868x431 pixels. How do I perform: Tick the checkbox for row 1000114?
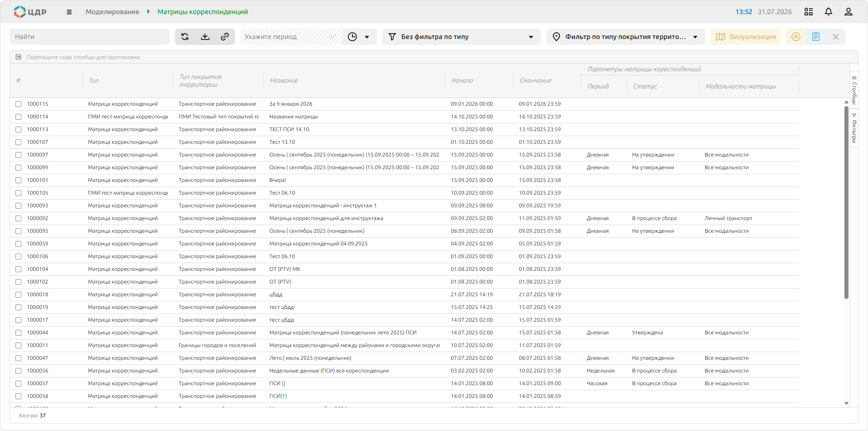pos(19,117)
